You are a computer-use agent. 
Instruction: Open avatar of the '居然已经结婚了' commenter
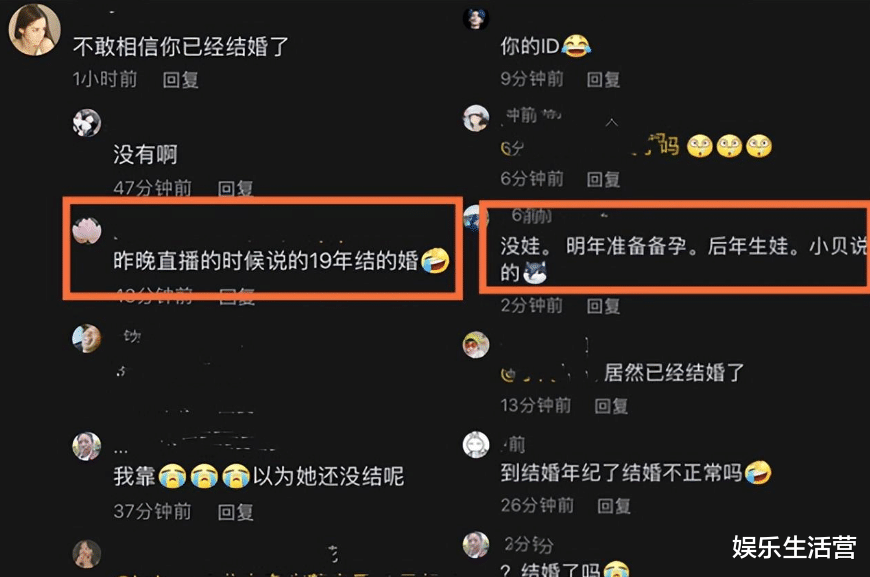(x=476, y=345)
